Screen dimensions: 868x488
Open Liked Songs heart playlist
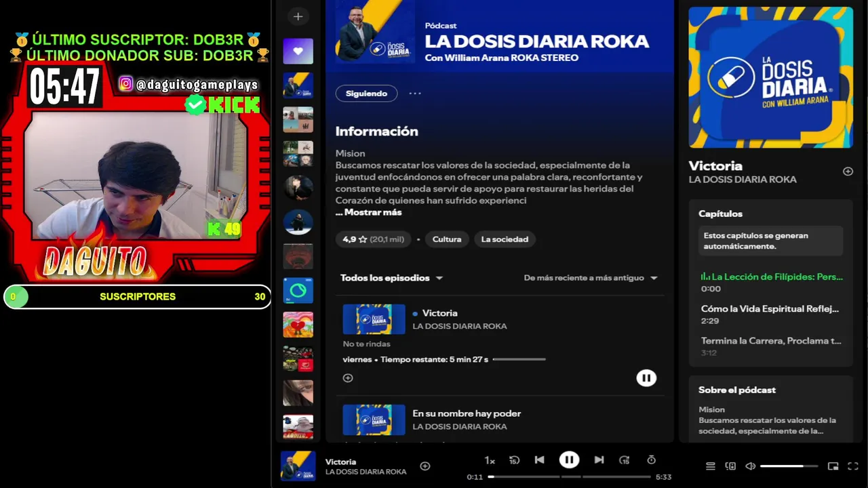tap(298, 52)
